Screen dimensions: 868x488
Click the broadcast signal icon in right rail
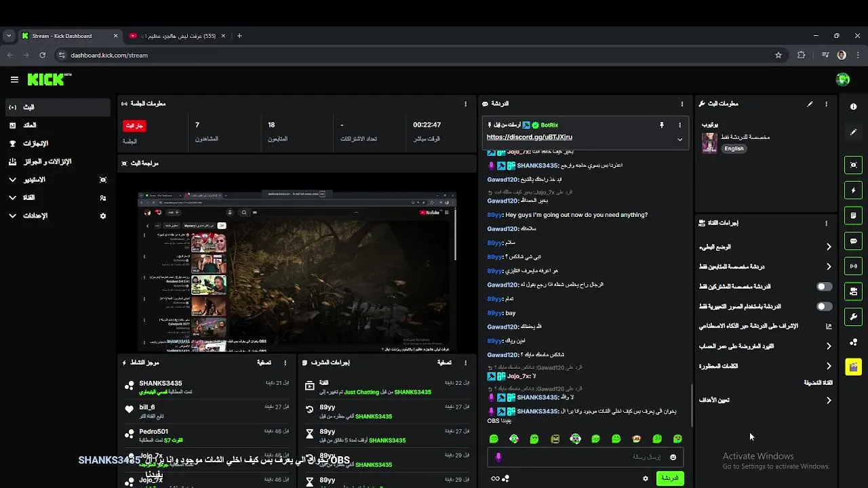click(x=853, y=266)
